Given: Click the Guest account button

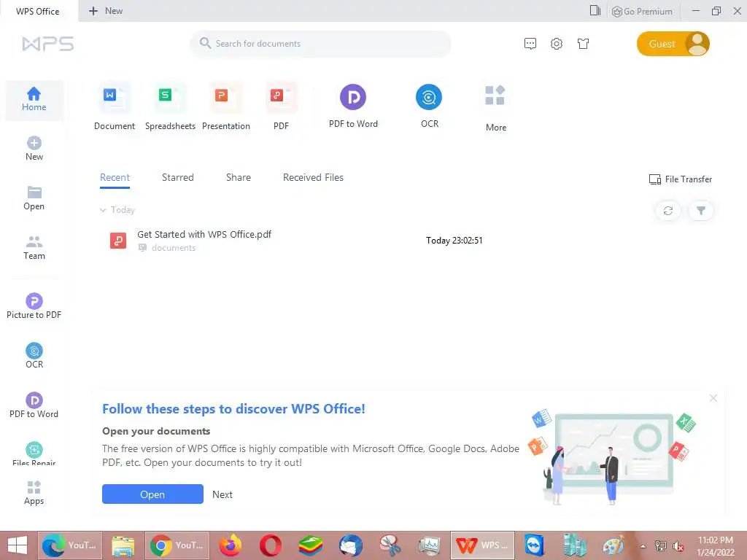Looking at the screenshot, I should click(x=673, y=44).
